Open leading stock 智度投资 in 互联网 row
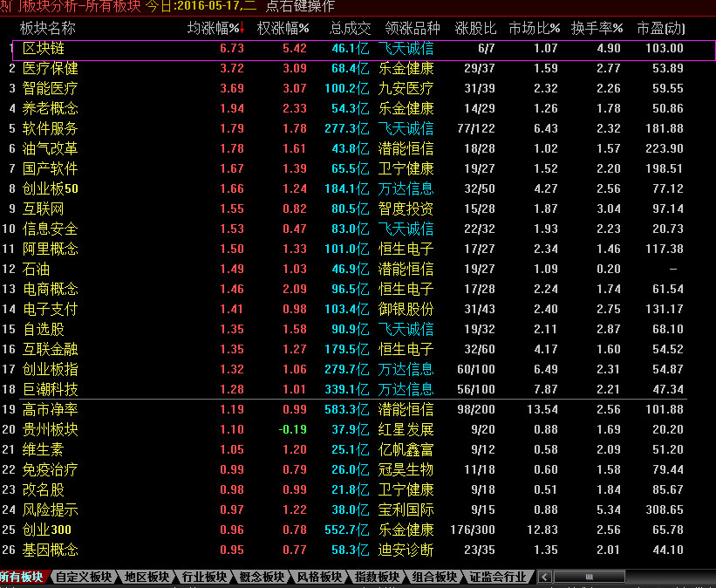The height and width of the screenshot is (588, 716). pyautogui.click(x=406, y=209)
